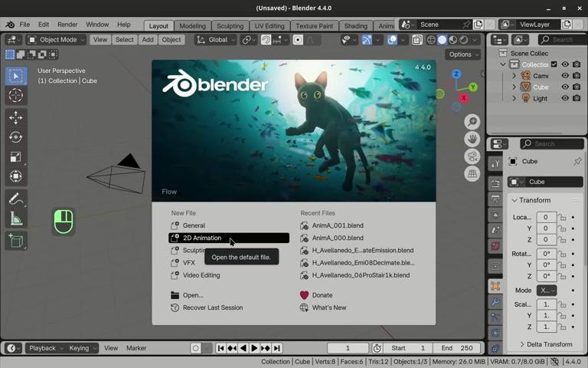Toggle the camera view gizmo button
The height and width of the screenshot is (368, 588).
click(472, 156)
